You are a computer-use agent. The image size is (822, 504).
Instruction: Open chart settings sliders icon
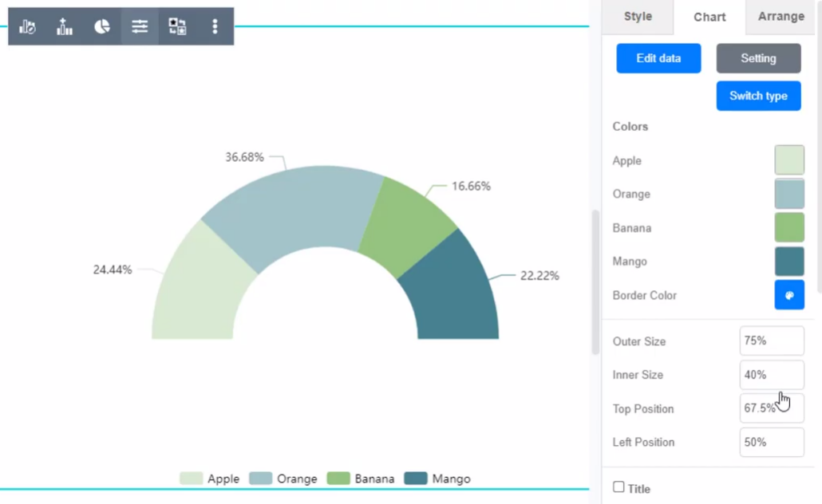(140, 27)
